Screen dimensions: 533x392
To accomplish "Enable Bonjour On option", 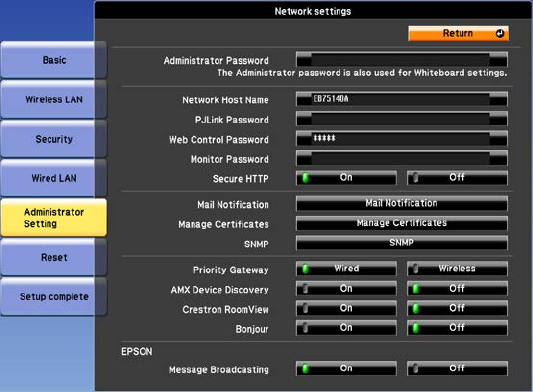I will pos(346,328).
